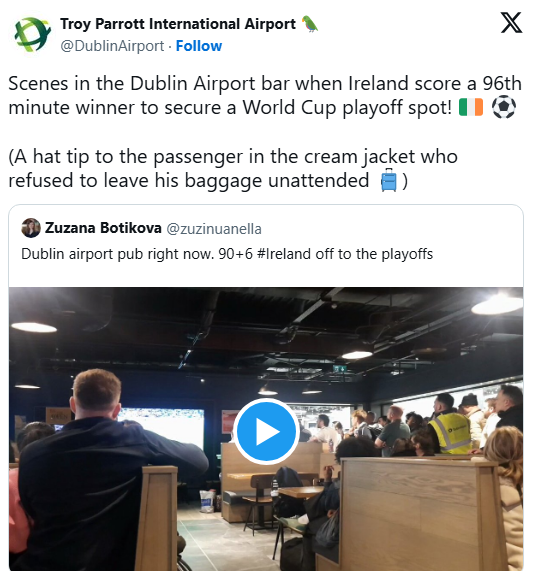
Task: Click the soccer ball emoji
Action: coord(504,107)
